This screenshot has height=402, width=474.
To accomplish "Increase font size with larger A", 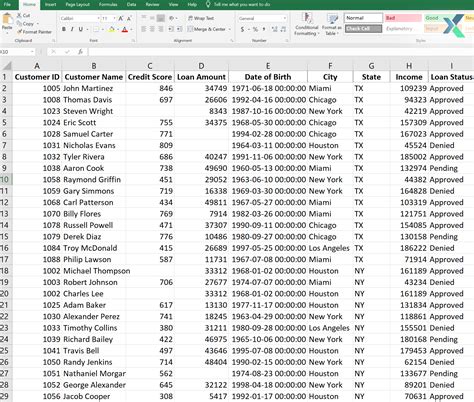I will [x=121, y=18].
